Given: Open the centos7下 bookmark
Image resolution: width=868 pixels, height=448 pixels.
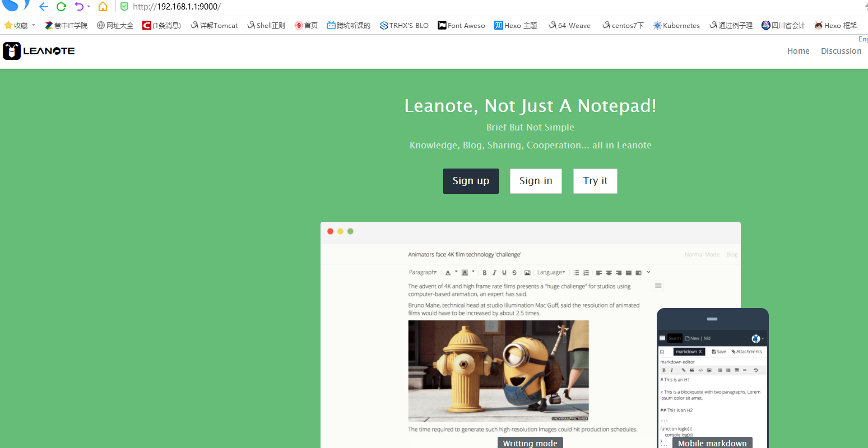Looking at the screenshot, I should point(623,25).
